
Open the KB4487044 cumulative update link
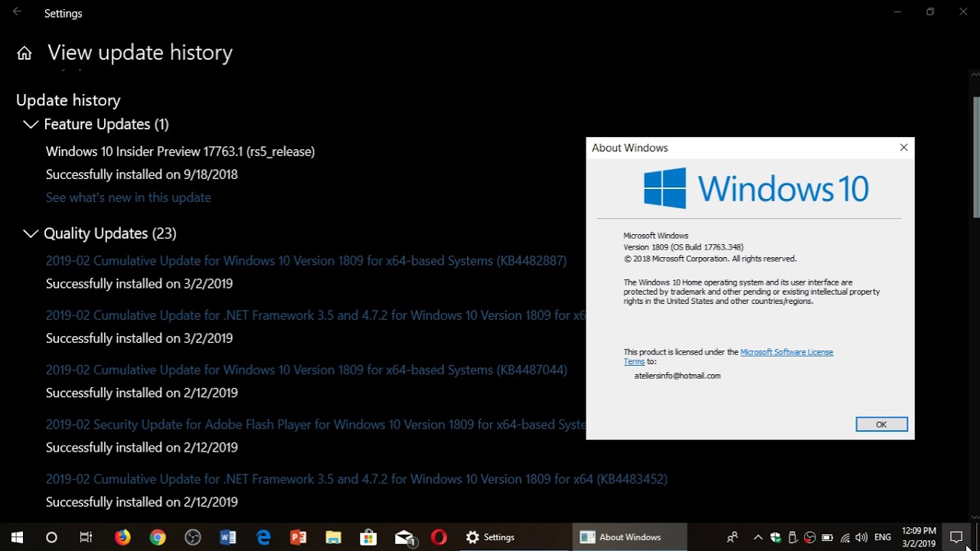(306, 370)
